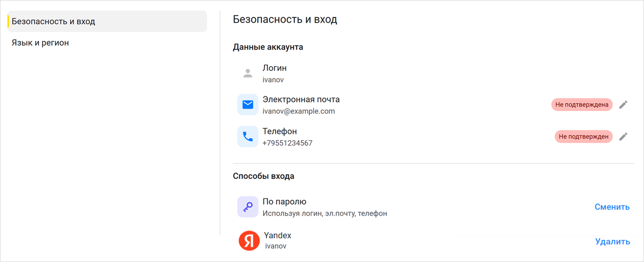644x262 pixels.
Task: Edit phone via pencil icon next to Не подтвержден
Action: (623, 137)
